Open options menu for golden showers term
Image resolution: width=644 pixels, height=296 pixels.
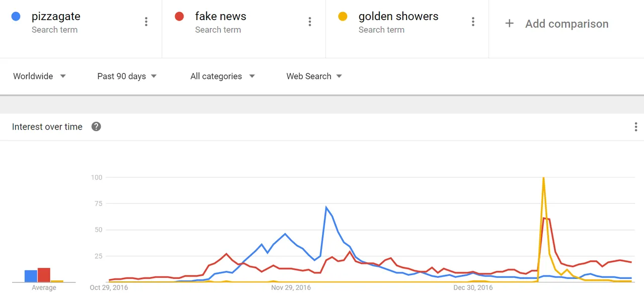coord(473,22)
